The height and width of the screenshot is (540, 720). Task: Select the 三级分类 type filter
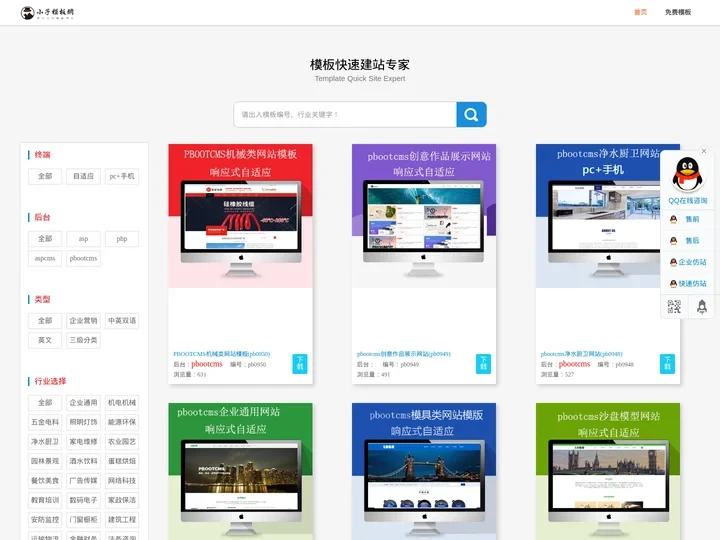[x=83, y=340]
